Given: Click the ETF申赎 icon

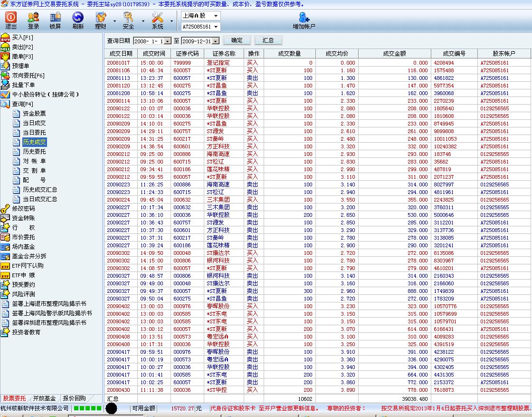Looking at the screenshot, I should [x=5, y=275].
